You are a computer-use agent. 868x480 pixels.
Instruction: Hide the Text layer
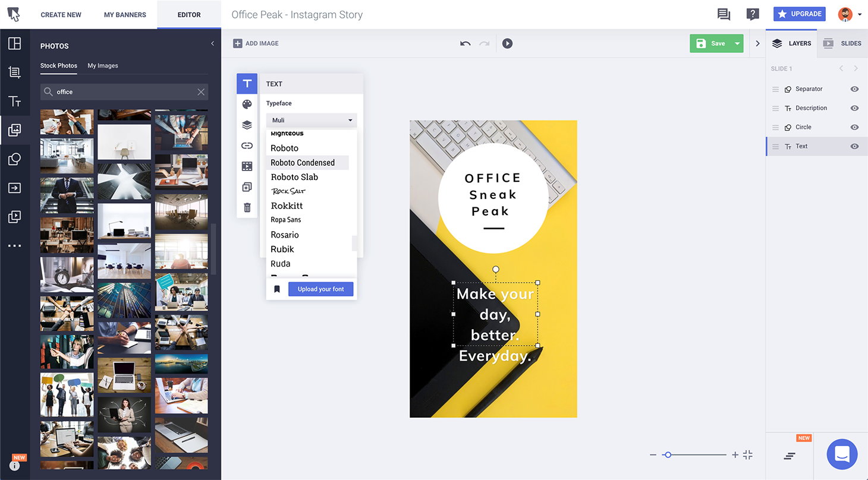coord(854,146)
